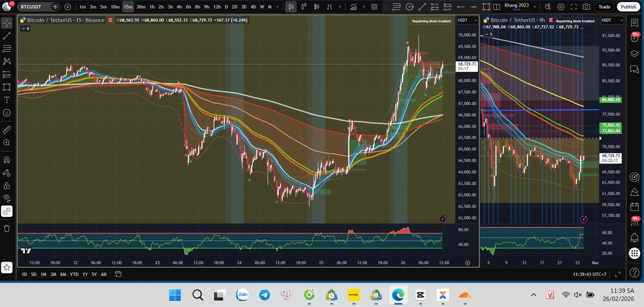
Task: Select the 15m timeframe
Action: pos(128,7)
